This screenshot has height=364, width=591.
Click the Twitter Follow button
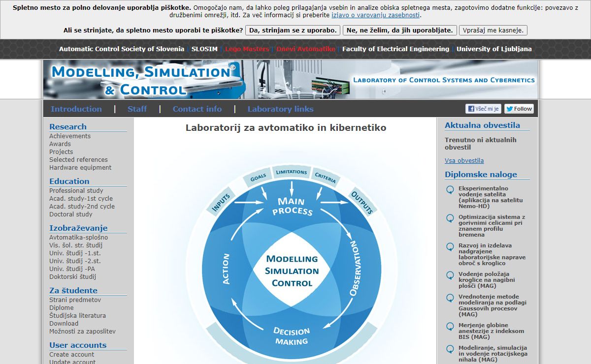click(x=519, y=109)
